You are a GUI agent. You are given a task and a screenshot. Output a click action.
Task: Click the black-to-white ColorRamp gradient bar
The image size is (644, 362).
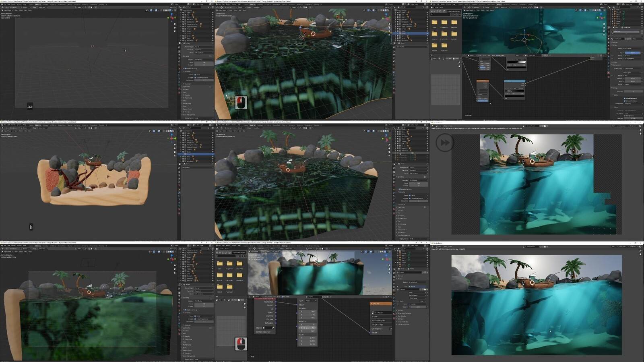click(x=516, y=62)
